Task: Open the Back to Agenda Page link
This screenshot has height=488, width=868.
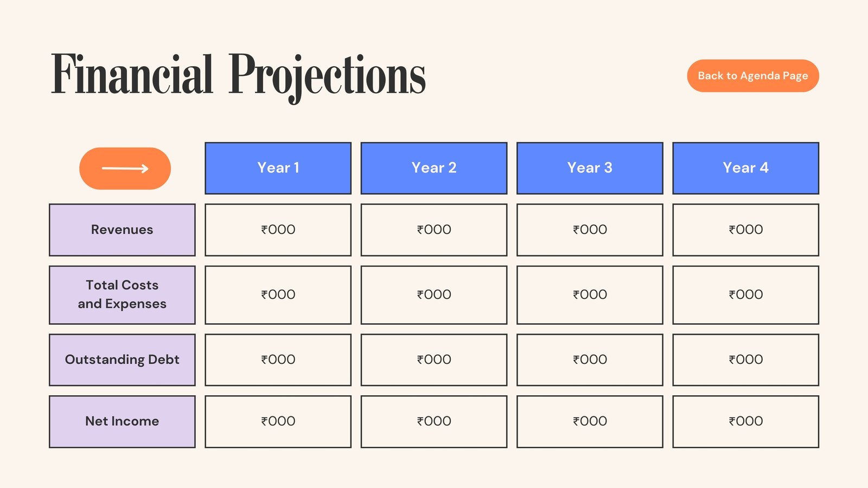Action: tap(753, 76)
